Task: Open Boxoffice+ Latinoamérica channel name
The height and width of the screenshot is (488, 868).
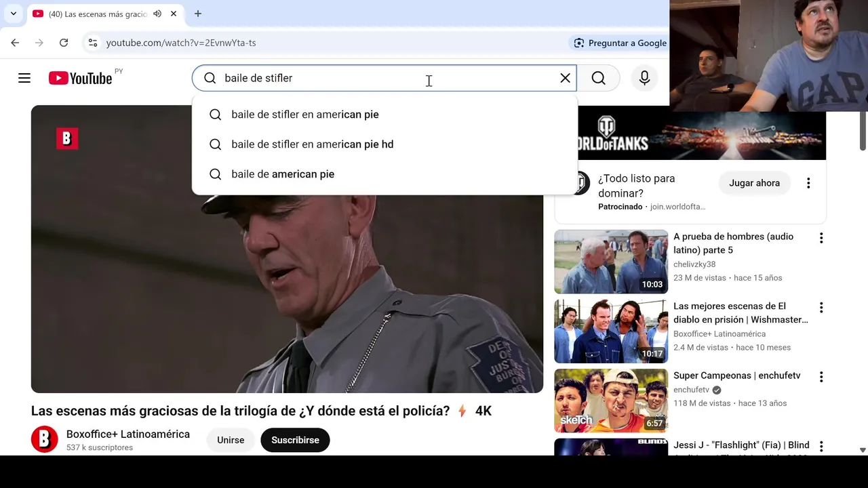Action: click(128, 434)
